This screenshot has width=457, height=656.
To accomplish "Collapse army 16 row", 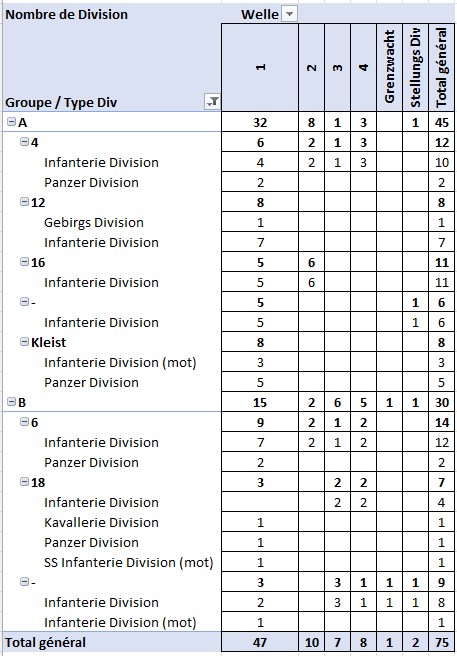I will [25, 262].
